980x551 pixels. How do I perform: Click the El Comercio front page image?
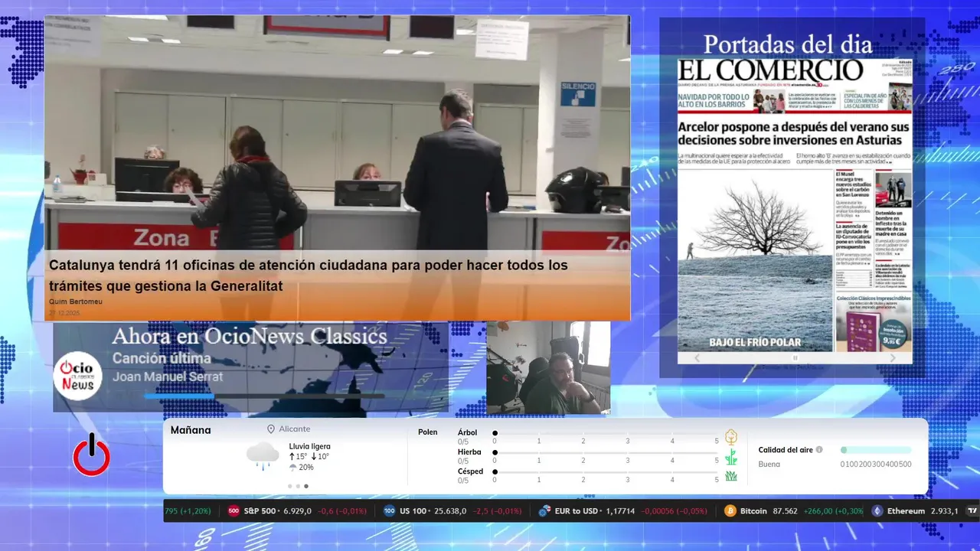point(795,204)
